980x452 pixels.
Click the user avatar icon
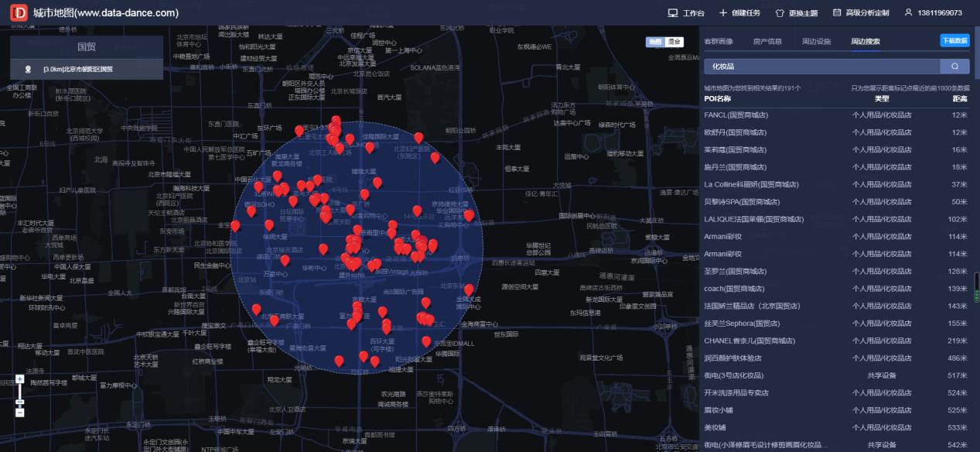tap(907, 13)
